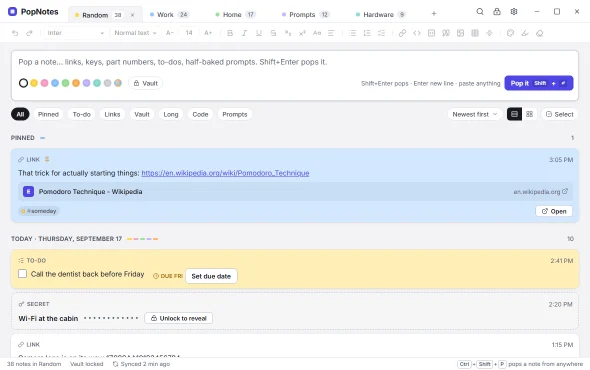
Task: Close the Random tab
Action: [x=132, y=15]
